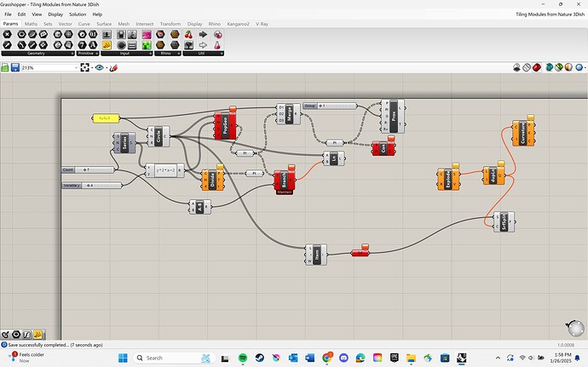
Task: Click the Save document floppy icon
Action: tap(15, 67)
